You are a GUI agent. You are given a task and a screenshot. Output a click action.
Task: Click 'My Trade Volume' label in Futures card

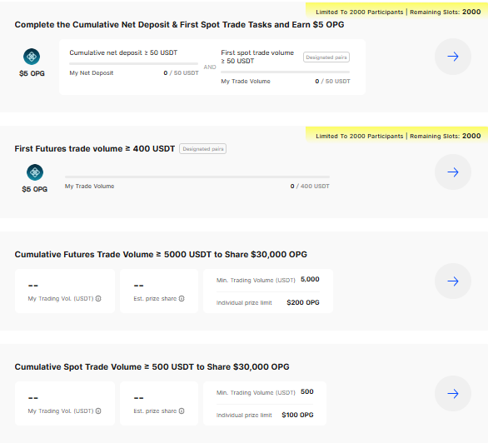pos(90,186)
